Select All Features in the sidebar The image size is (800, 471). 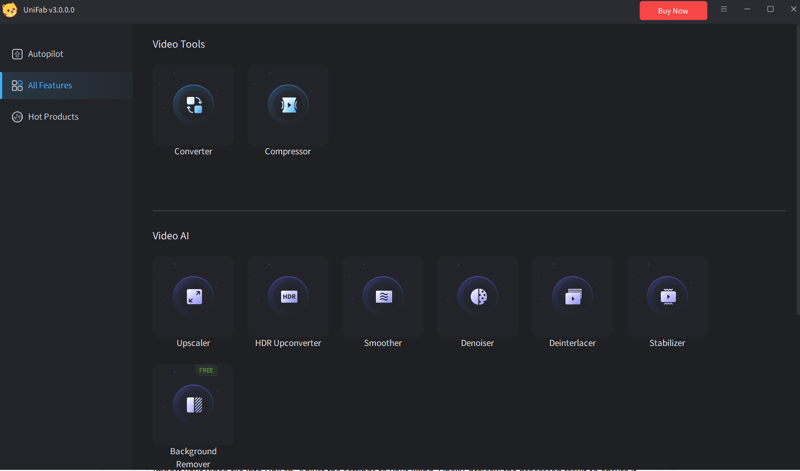(x=49, y=86)
